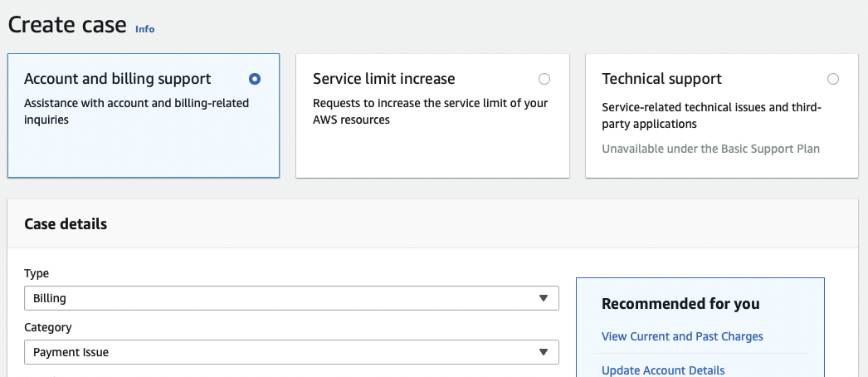
Task: Click Unavailable under the Basic Support Plan text
Action: pyautogui.click(x=710, y=149)
